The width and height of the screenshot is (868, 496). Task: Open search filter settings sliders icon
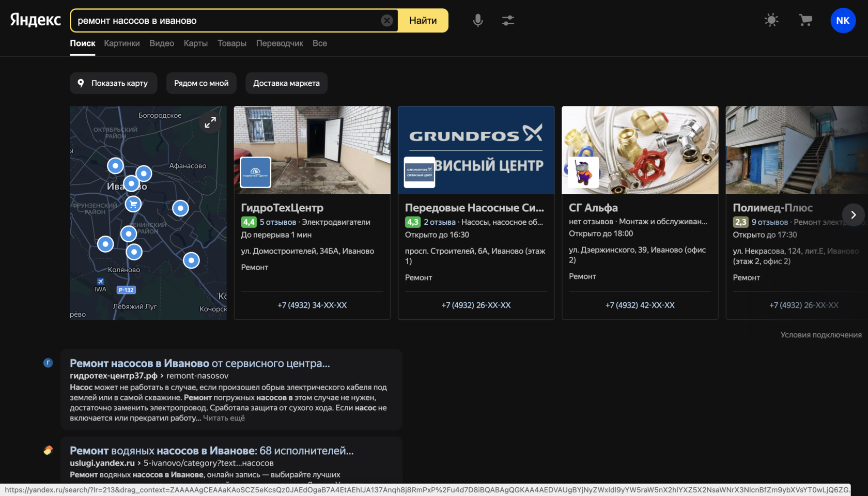point(508,20)
